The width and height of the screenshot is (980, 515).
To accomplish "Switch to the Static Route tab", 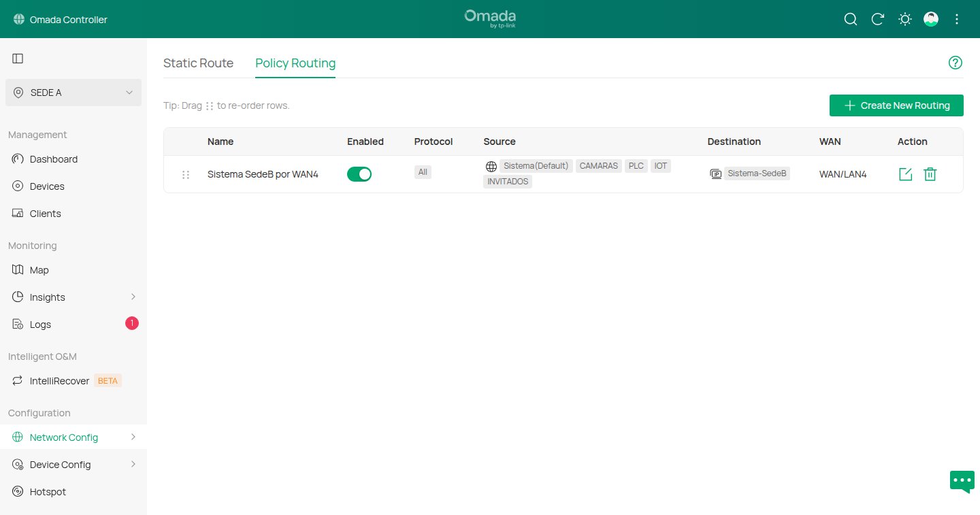I will [198, 63].
